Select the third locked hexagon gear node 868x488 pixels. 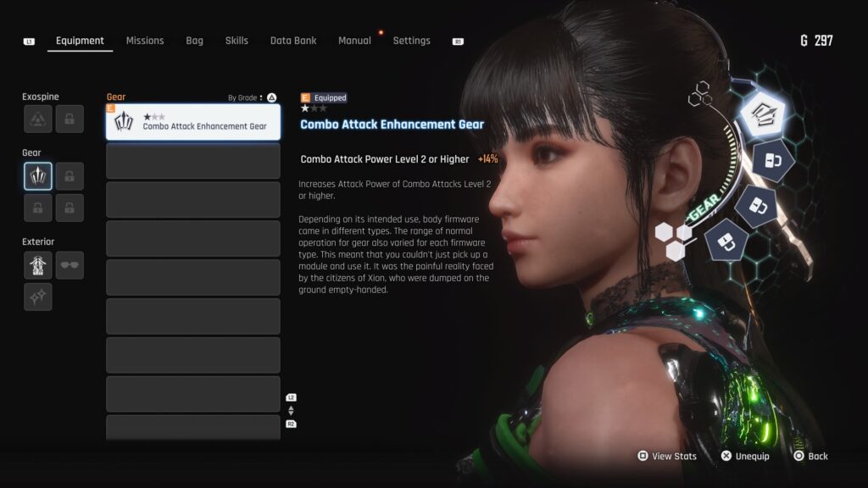(x=757, y=207)
